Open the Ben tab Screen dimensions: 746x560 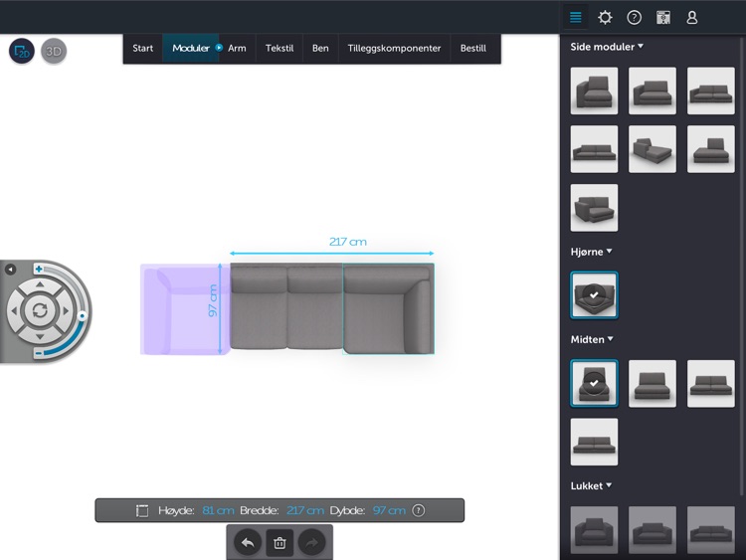click(x=320, y=48)
